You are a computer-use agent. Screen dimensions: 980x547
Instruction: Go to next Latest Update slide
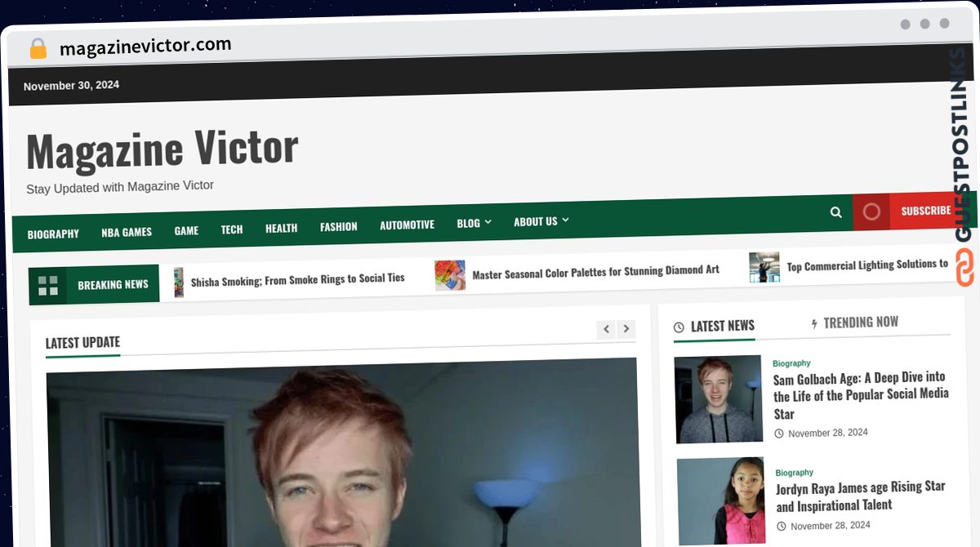point(626,329)
